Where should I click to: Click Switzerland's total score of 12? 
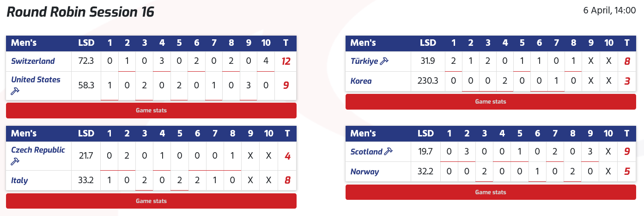click(x=286, y=61)
